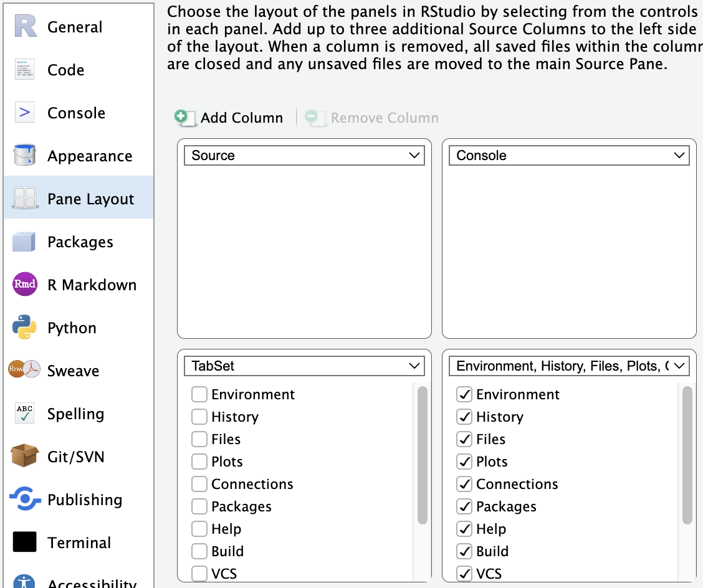Viewport: 703px width, 588px height.
Task: Expand the TabSet pane dropdown
Action: pyautogui.click(x=304, y=366)
